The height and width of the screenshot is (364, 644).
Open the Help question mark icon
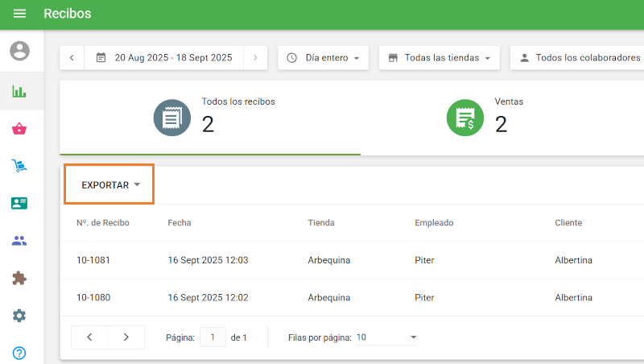point(19,353)
